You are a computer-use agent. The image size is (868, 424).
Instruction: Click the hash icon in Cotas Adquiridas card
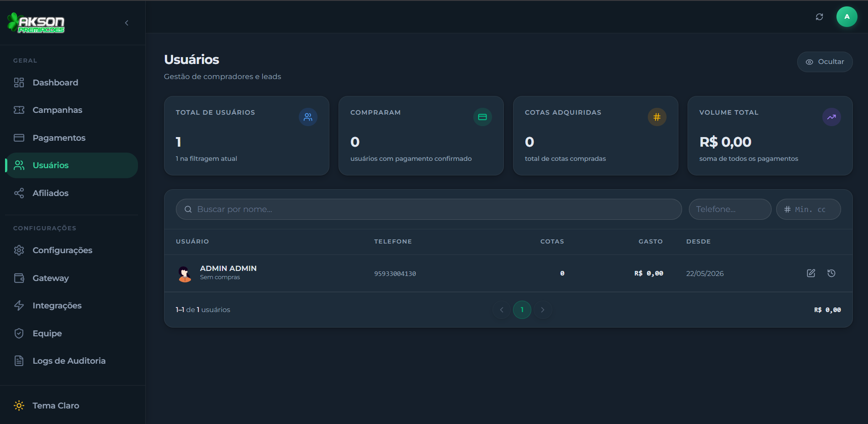[x=657, y=117]
